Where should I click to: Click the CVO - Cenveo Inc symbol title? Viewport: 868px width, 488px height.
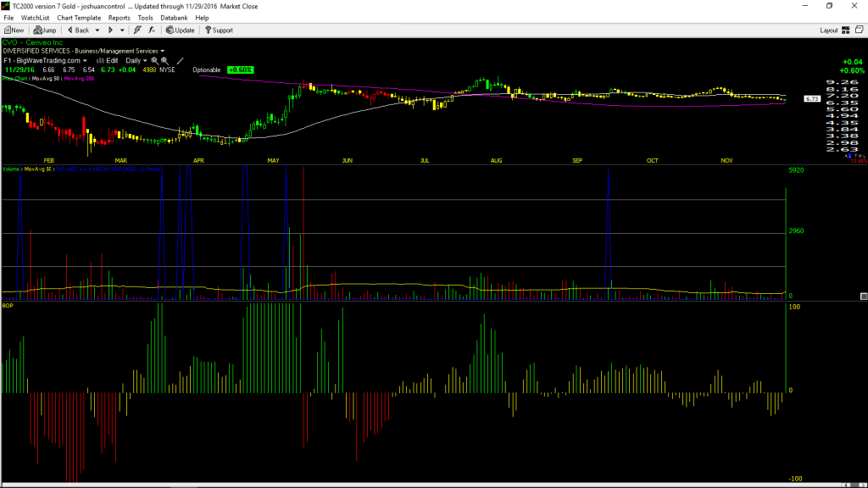pos(32,42)
